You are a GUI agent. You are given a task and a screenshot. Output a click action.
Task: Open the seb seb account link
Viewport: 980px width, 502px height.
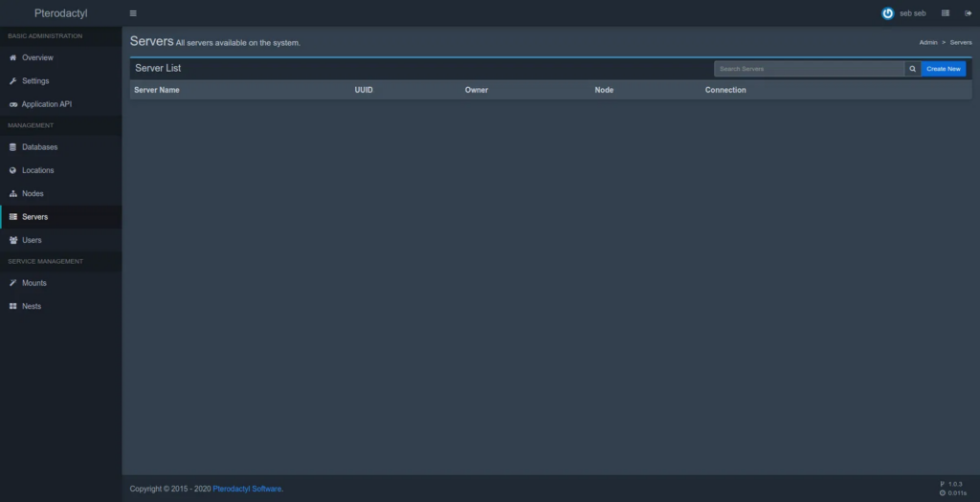pyautogui.click(x=912, y=13)
